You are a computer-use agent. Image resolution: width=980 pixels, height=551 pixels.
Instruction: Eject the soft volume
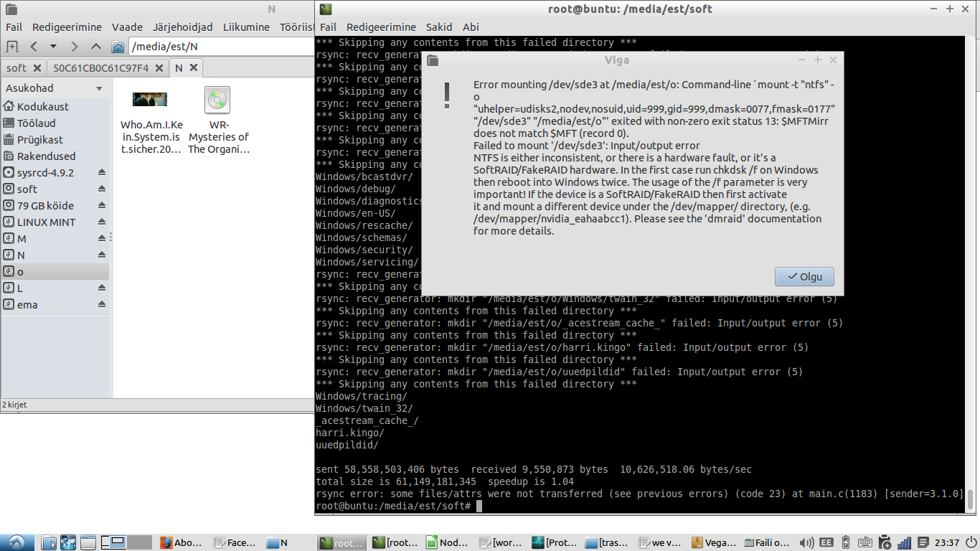(101, 189)
